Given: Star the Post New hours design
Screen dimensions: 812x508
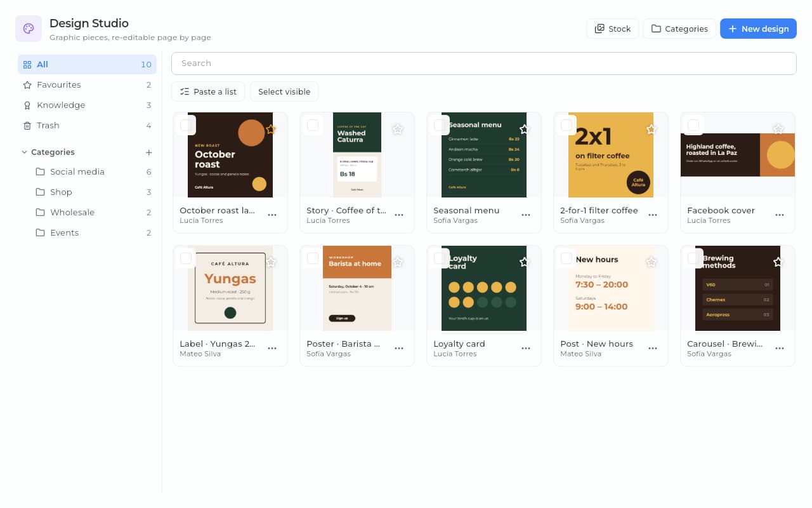Looking at the screenshot, I should click(652, 262).
